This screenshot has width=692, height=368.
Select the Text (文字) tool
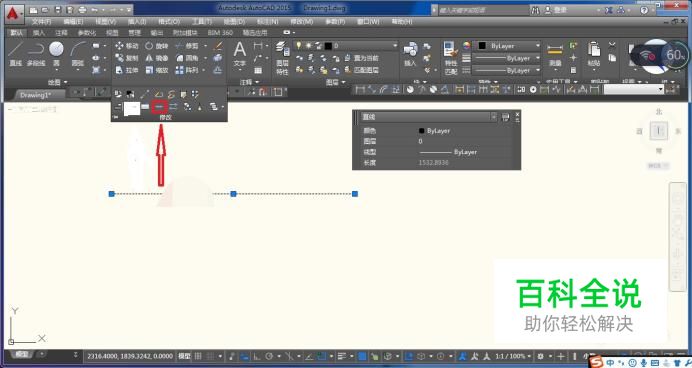click(240, 54)
